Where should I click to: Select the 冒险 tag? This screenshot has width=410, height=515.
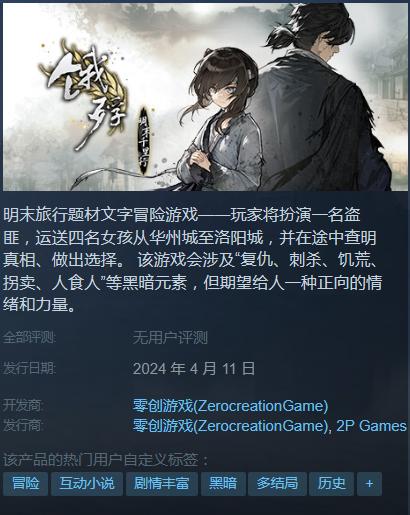tap(25, 483)
